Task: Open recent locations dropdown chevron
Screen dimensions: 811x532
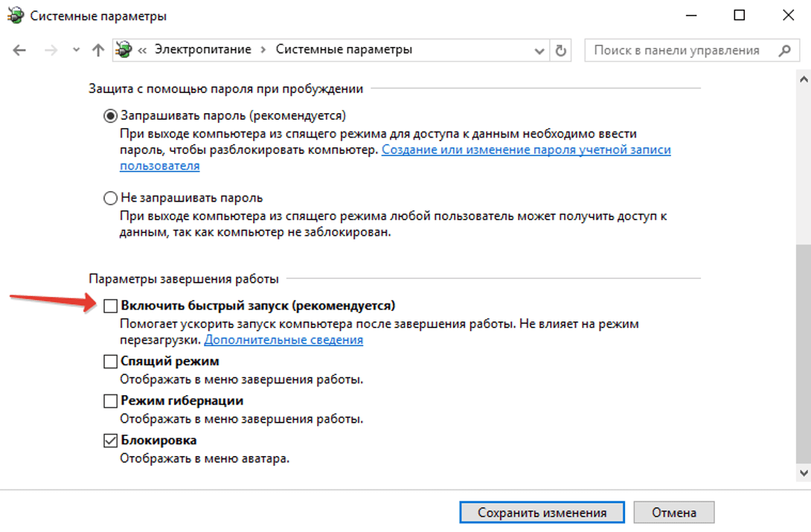Action: pyautogui.click(x=76, y=50)
